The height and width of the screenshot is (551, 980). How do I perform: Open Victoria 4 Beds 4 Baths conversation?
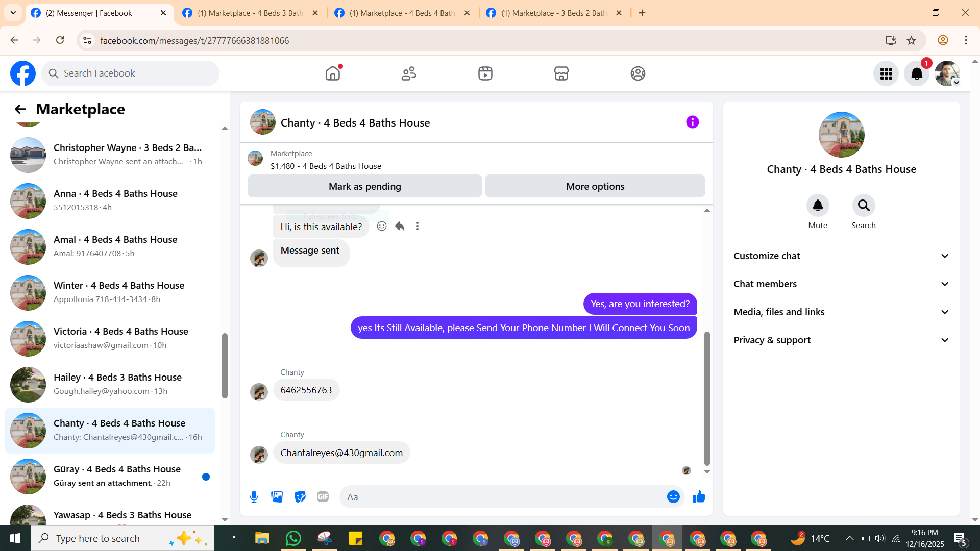coord(110,338)
